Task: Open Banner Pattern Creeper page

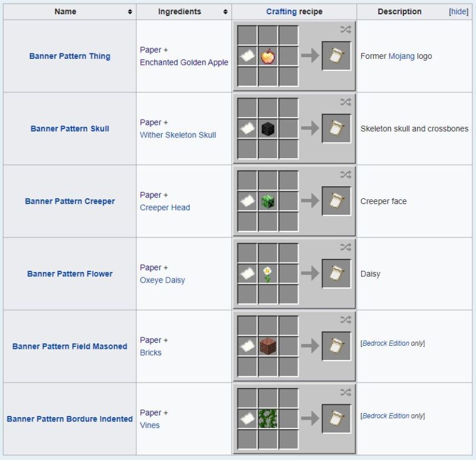Action: (x=70, y=201)
